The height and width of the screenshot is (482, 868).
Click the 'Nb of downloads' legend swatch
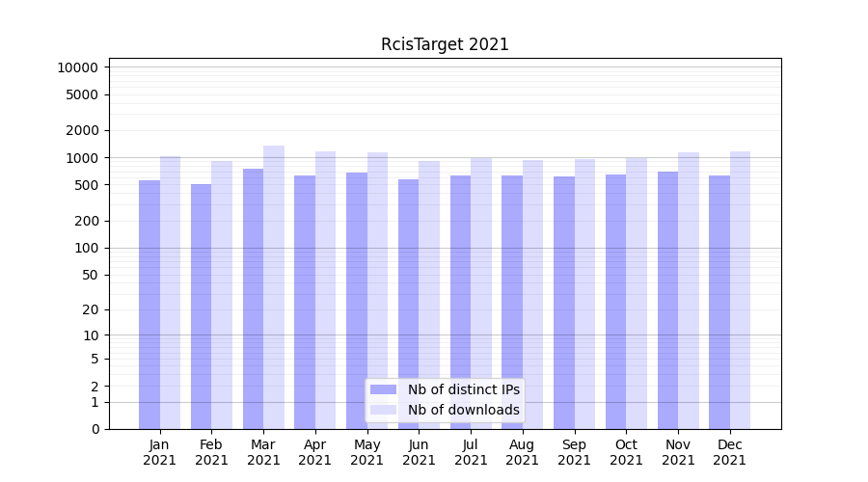(383, 410)
